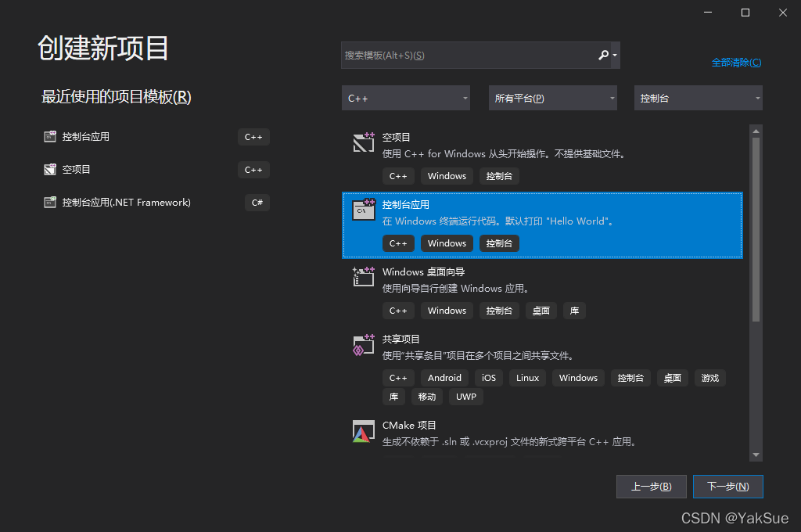801x532 pixels.
Task: Select the 游戏 tag under 共享项目
Action: (x=709, y=377)
